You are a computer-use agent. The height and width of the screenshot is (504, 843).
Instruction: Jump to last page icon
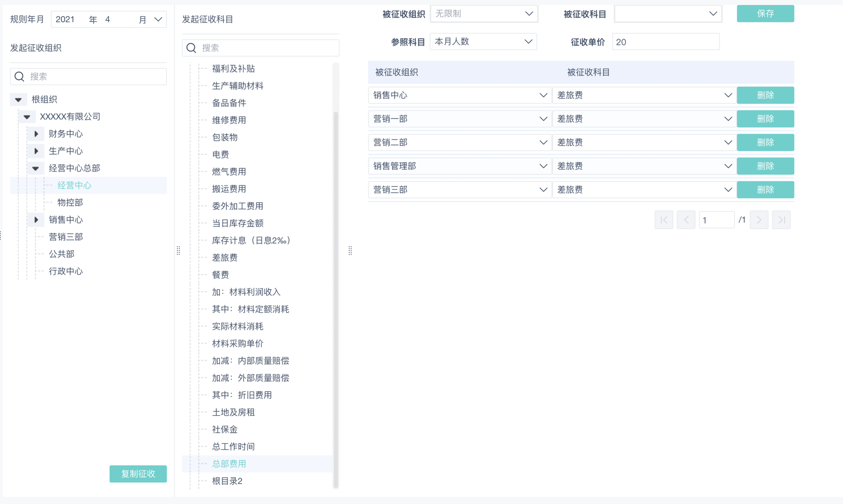(781, 220)
